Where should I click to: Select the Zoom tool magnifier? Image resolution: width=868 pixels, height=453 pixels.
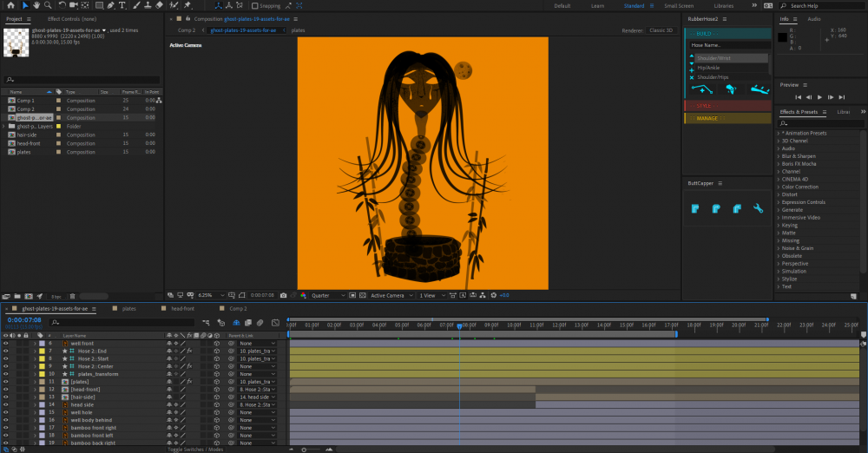click(49, 5)
